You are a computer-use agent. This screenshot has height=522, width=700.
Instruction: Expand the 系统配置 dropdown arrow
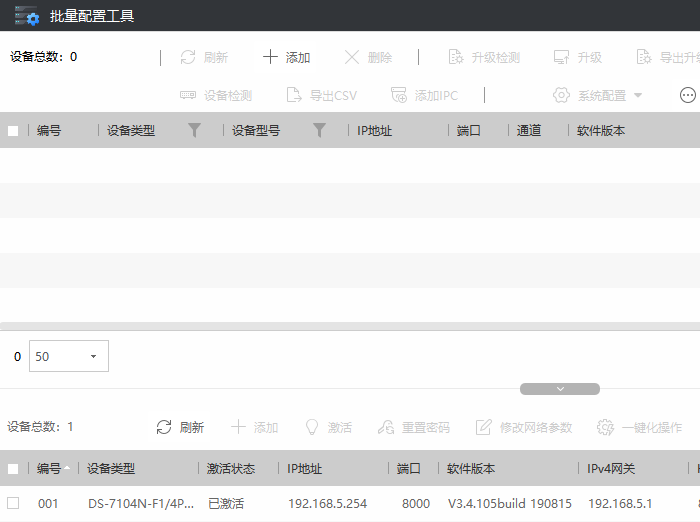coord(638,95)
